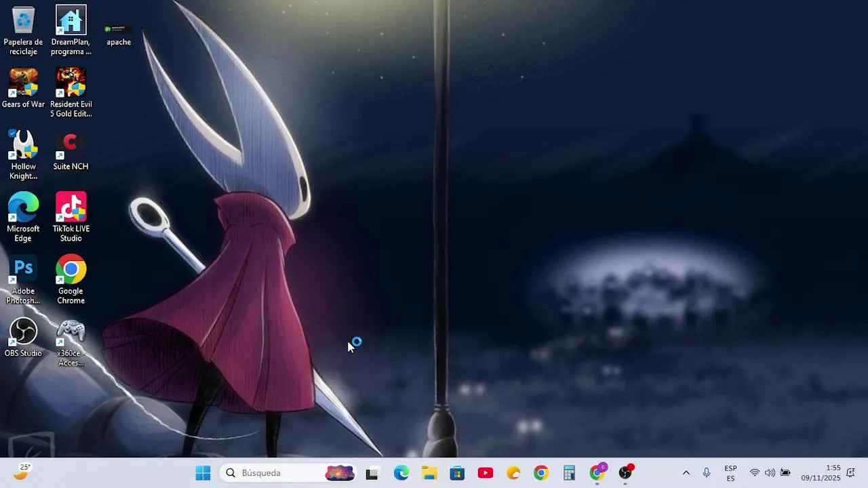Click the search highlights image in Búsqueda box
868x488 pixels.
pos(340,473)
